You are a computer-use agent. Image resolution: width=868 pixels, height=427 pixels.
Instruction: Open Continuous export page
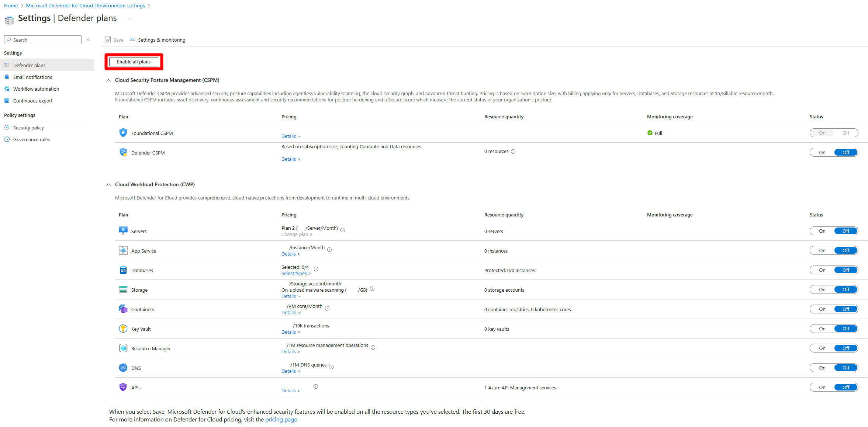(x=33, y=101)
